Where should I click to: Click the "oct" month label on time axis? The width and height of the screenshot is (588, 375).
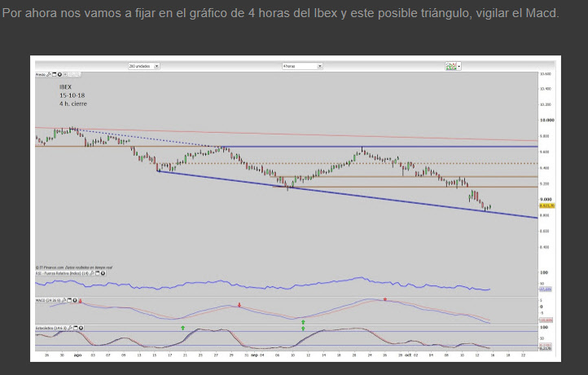point(408,355)
